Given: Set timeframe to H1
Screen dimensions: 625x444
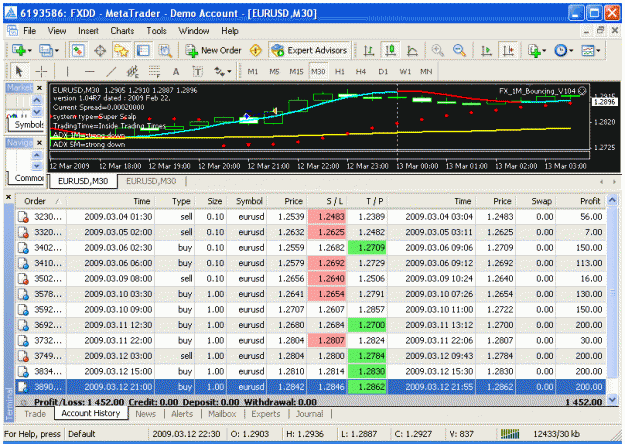Looking at the screenshot, I should (x=340, y=72).
